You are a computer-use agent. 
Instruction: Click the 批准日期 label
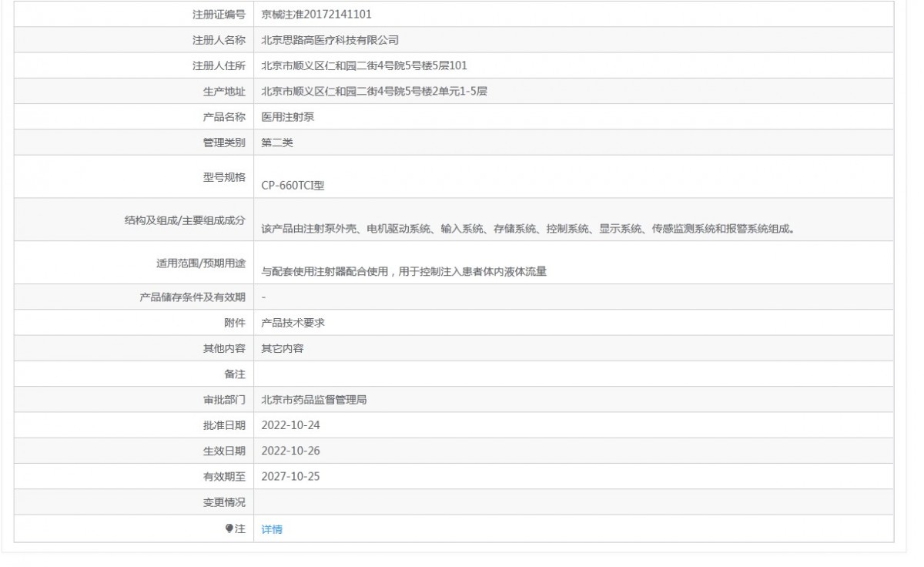pyautogui.click(x=224, y=425)
